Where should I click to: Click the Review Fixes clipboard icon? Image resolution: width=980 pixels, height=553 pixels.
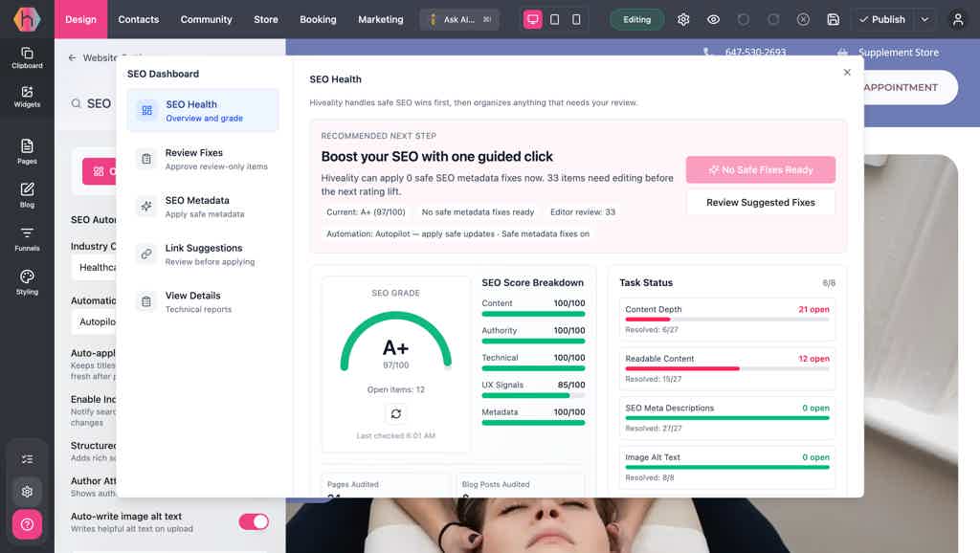146,159
